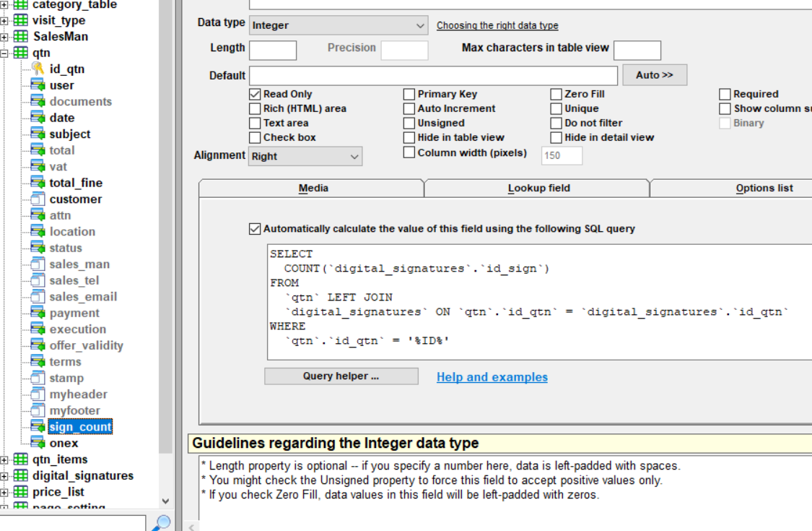Open the Alignment dropdown
The height and width of the screenshot is (531, 812).
point(305,156)
